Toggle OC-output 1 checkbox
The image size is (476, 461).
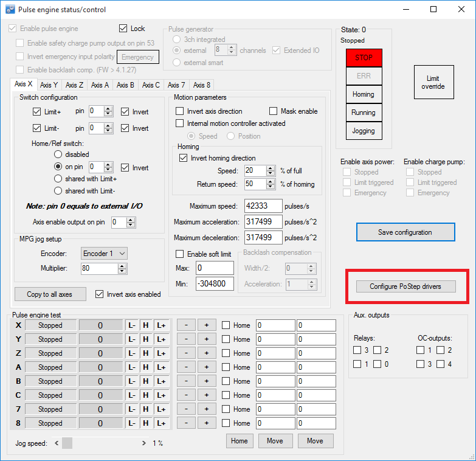click(x=420, y=350)
